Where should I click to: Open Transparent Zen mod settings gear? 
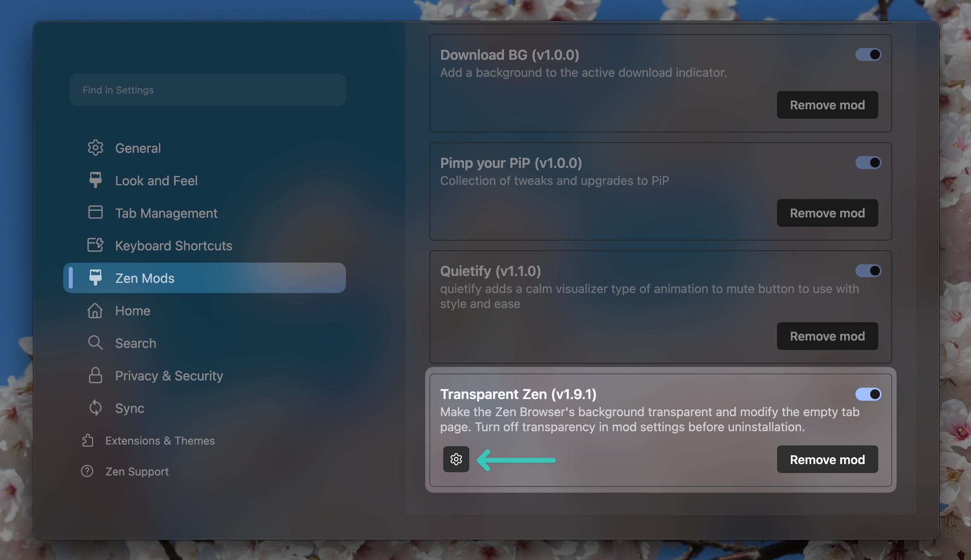point(456,459)
